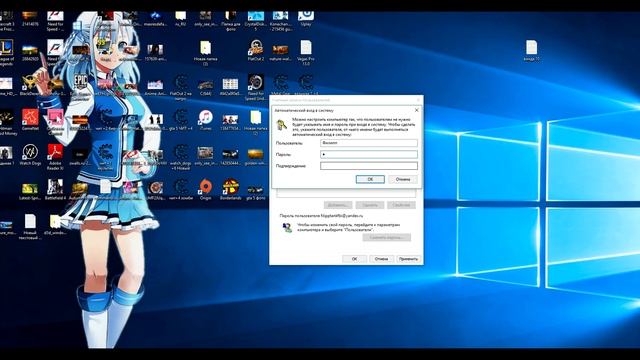Screen dimensions: 640x360
Task: Click OK in the user accounts window
Action: coord(354,259)
